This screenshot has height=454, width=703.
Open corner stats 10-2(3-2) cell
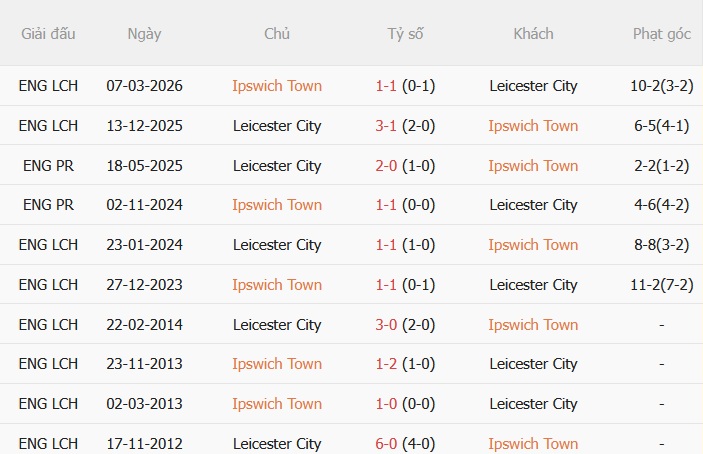click(662, 86)
